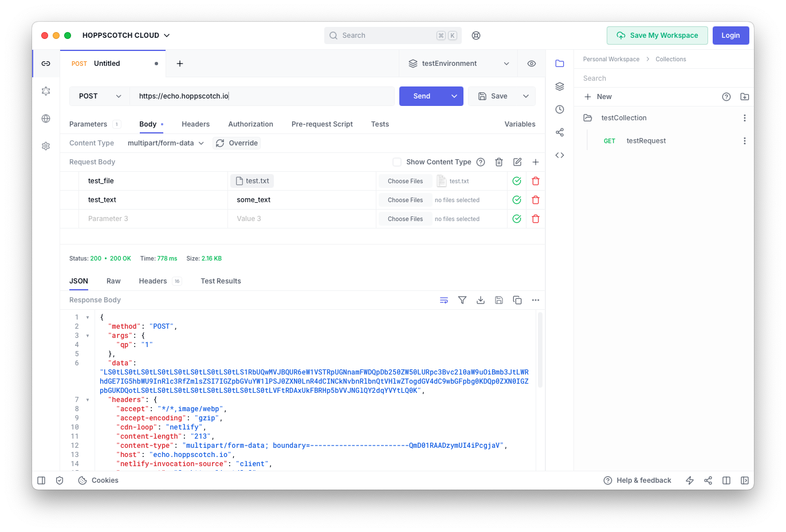Enable the Show Content Type checkbox
The height and width of the screenshot is (532, 786).
pos(397,162)
